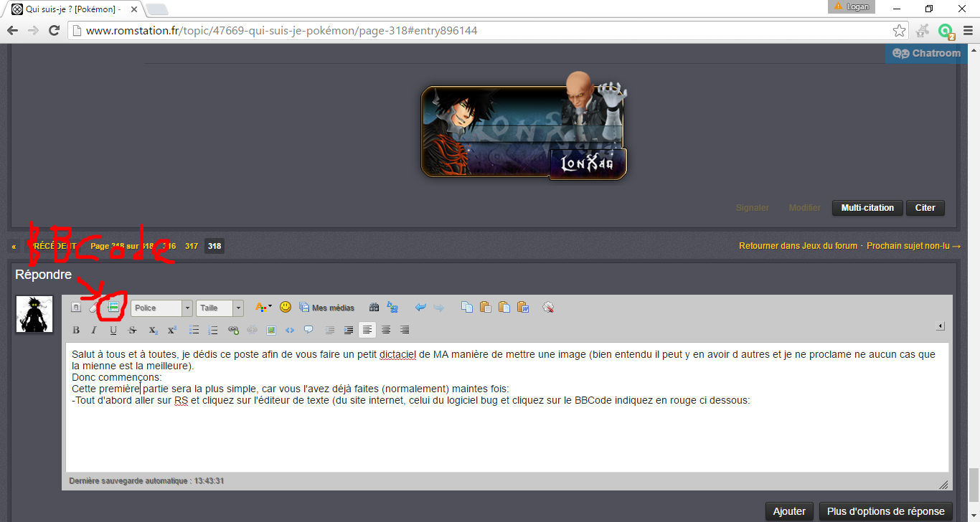980x522 pixels.
Task: Click the Copy icon
Action: (x=467, y=308)
